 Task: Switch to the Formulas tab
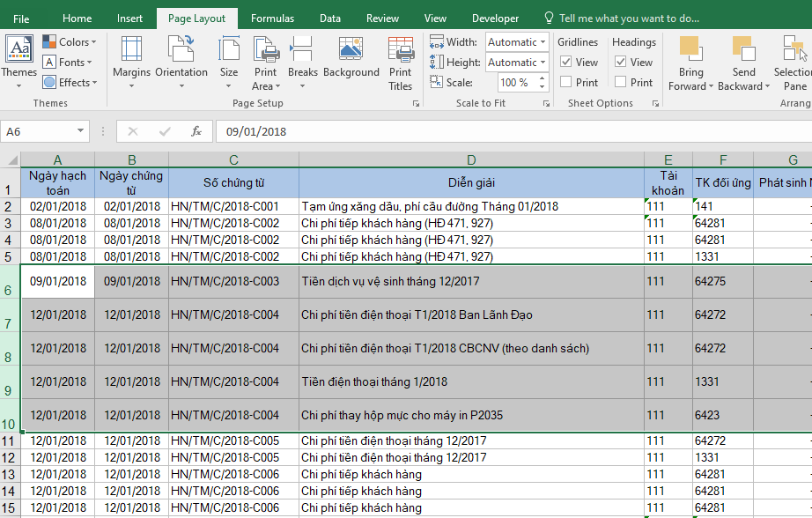272,18
